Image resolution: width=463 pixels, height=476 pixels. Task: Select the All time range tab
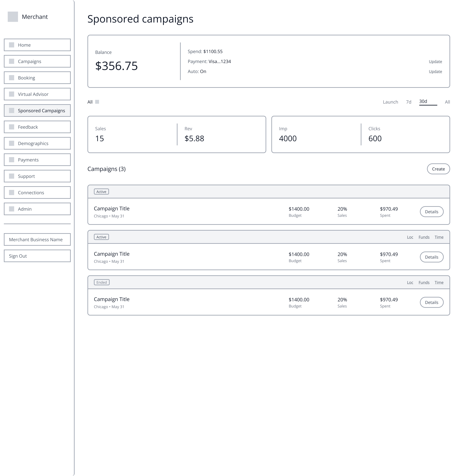pos(447,102)
